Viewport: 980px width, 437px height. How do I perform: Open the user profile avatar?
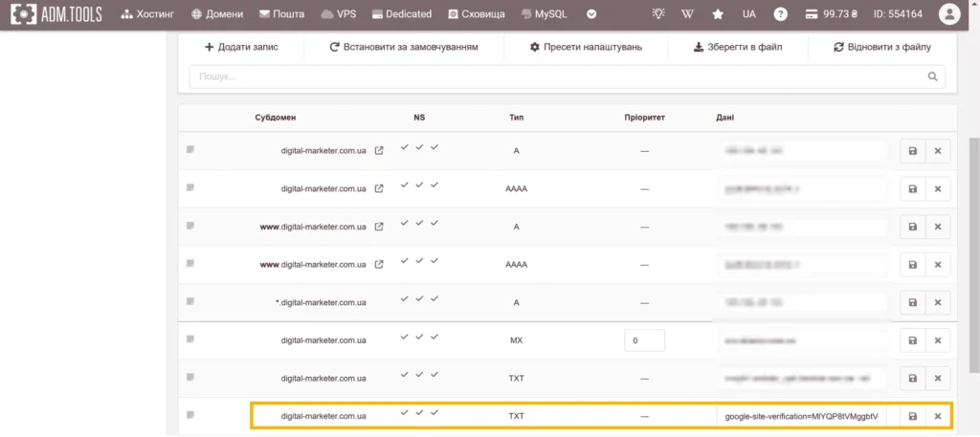coord(949,13)
